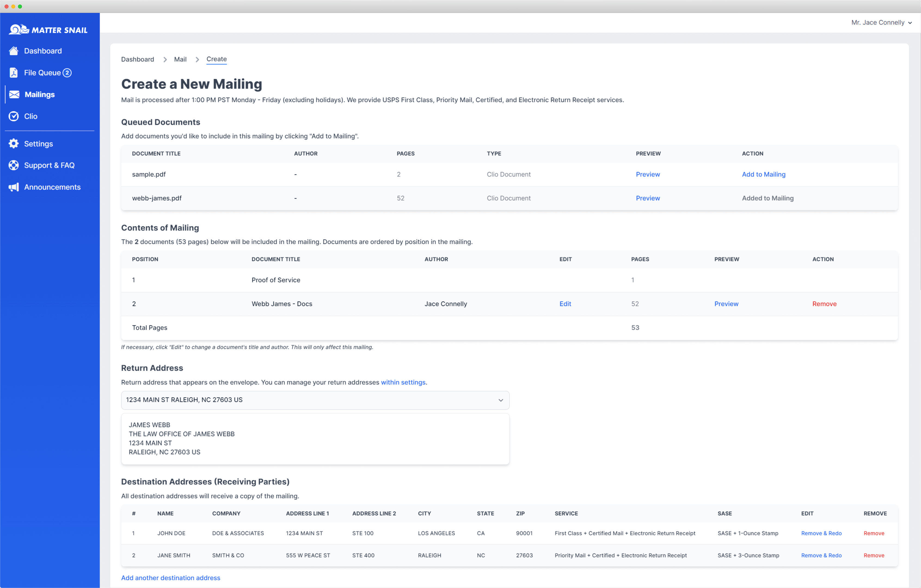Edit the Webb James - Docs entry
This screenshot has height=588, width=921.
tap(565, 304)
